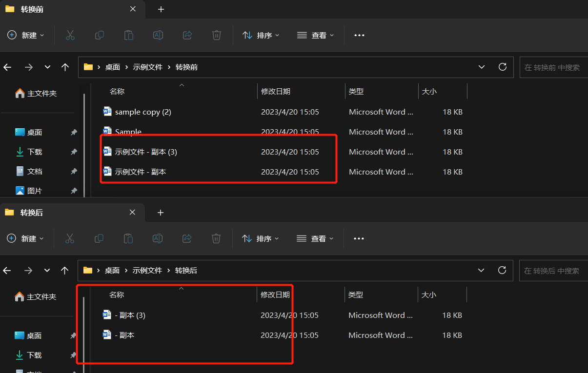Open the 排序 sort menu in bottom window
Screen dimensions: 588x373
pyautogui.click(x=261, y=238)
